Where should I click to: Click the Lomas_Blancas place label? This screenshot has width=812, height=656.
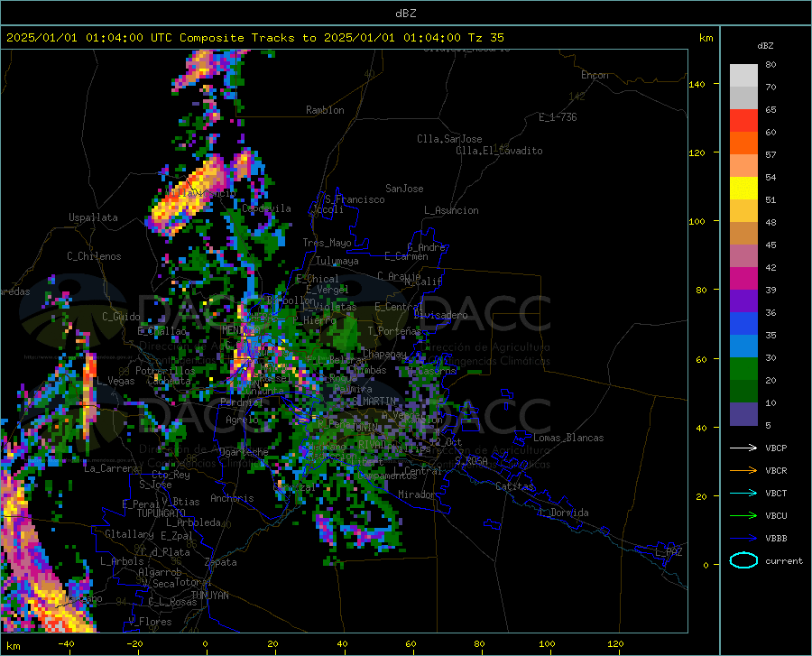tap(568, 438)
